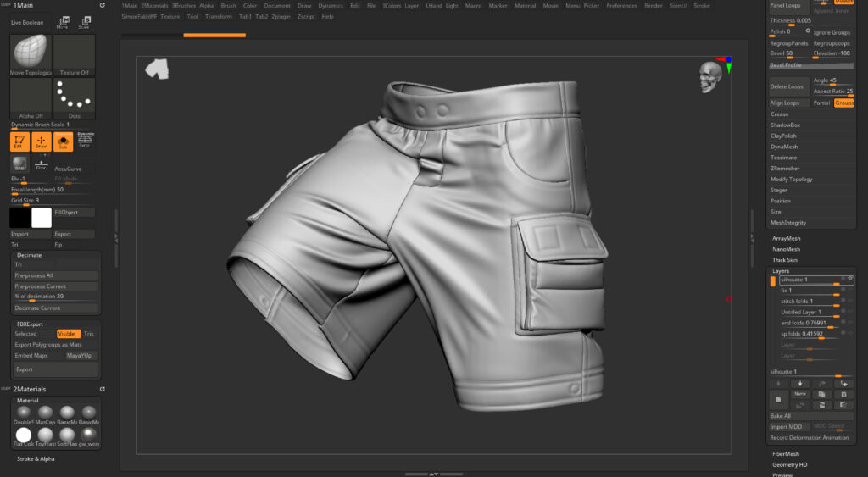Enable the Groups option near Align Loops
Viewport: 868px width, 477px height.
coord(843,103)
